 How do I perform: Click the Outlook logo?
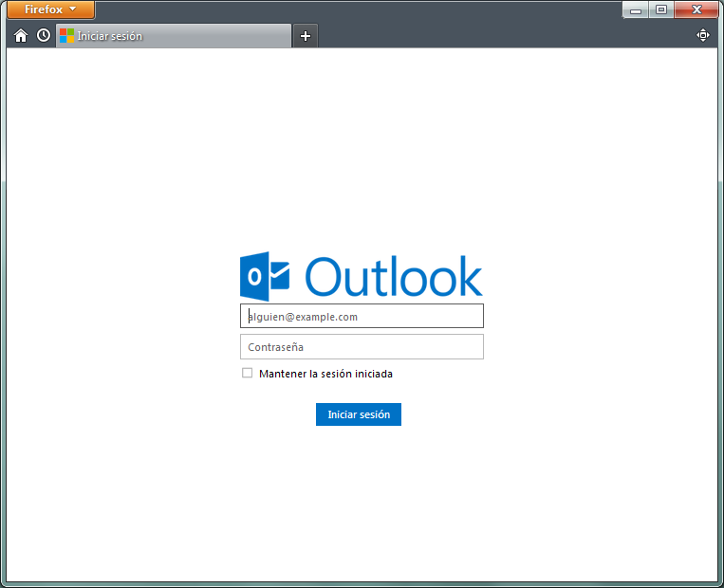[362, 276]
